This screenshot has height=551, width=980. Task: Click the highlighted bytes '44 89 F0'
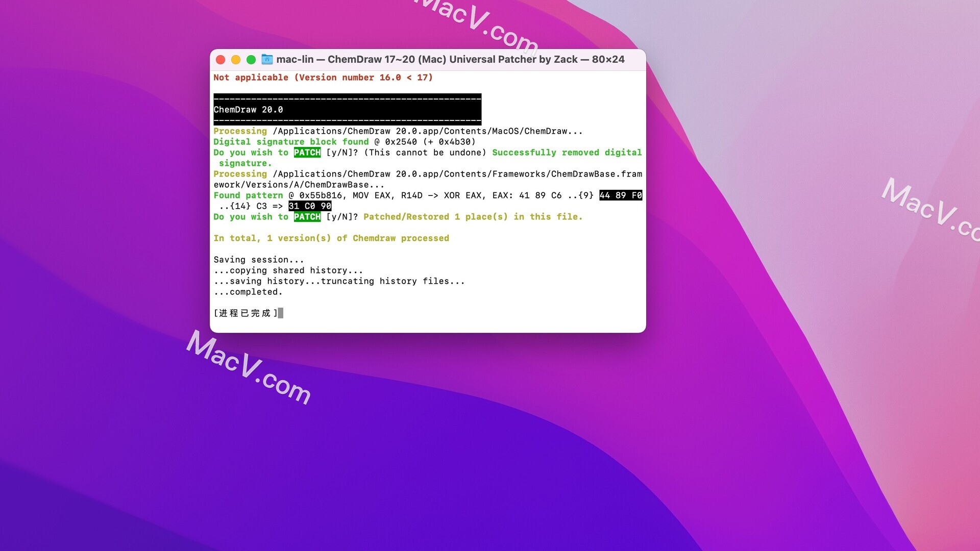click(x=621, y=195)
